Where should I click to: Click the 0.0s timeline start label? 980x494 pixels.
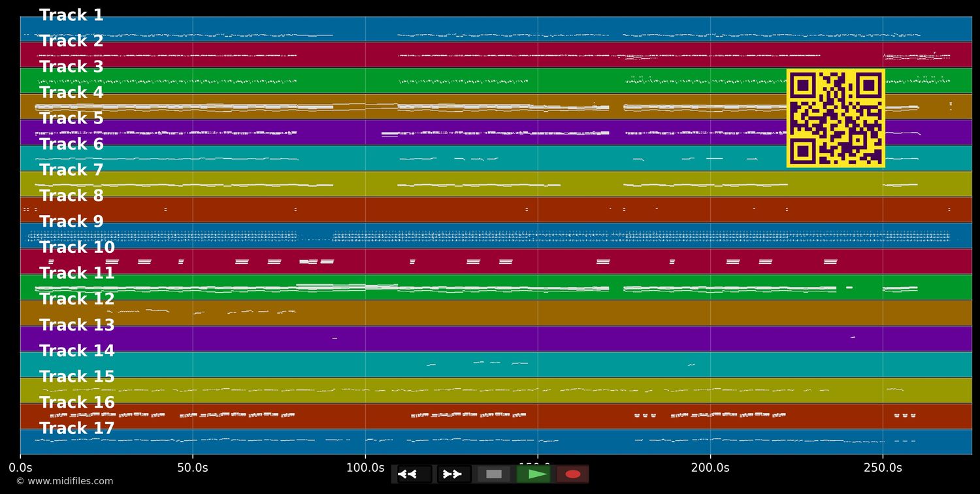[x=20, y=468]
